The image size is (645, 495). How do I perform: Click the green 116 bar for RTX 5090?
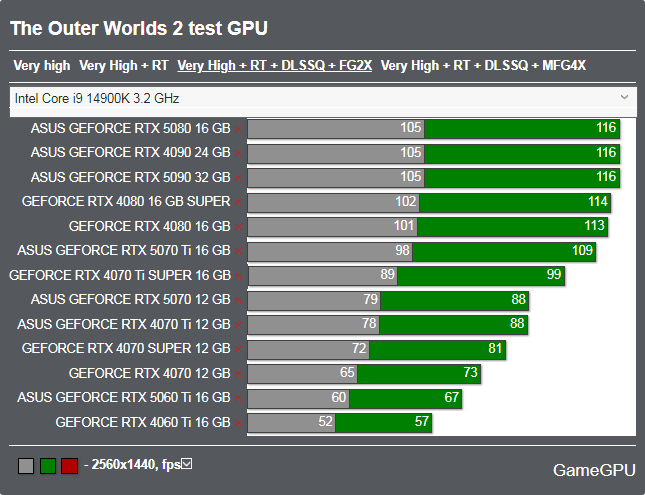click(x=522, y=178)
